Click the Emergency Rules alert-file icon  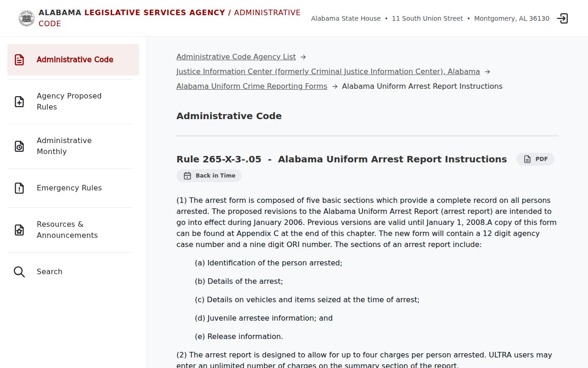pyautogui.click(x=19, y=188)
